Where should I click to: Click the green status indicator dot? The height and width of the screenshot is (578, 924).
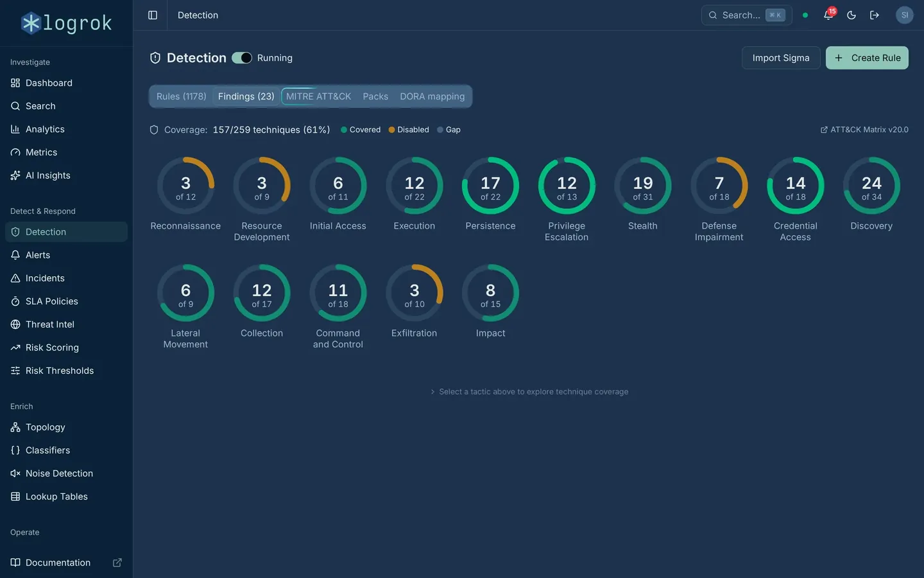tap(805, 15)
